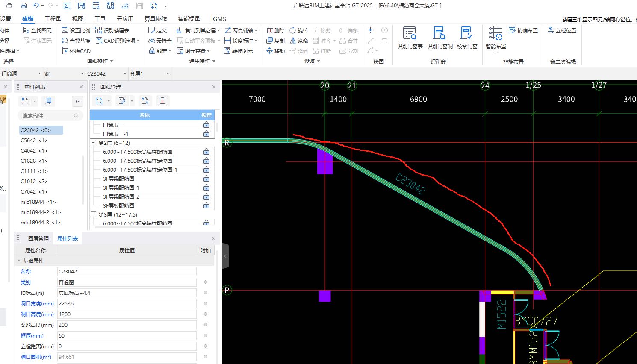
Task: Close the 图纸管理 panel
Action: [214, 87]
